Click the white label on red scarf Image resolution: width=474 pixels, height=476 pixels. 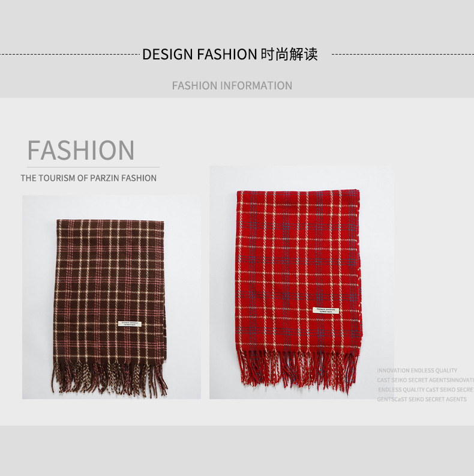tap(326, 310)
